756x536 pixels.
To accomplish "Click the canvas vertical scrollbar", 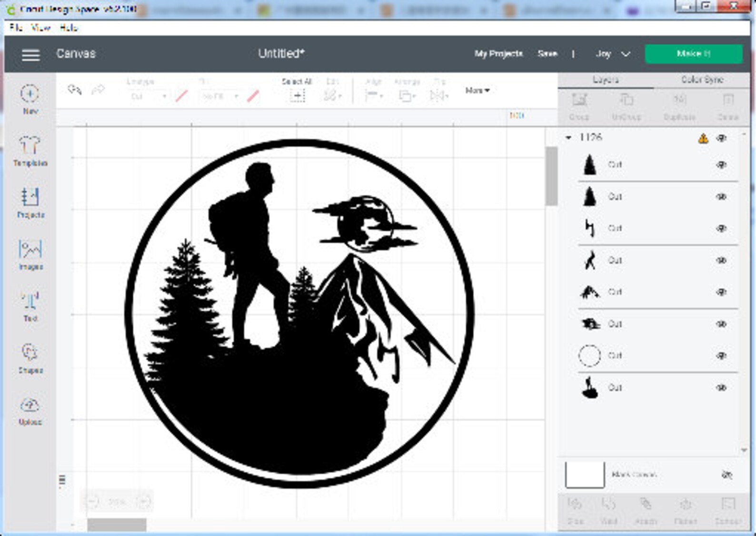I will pos(551,176).
